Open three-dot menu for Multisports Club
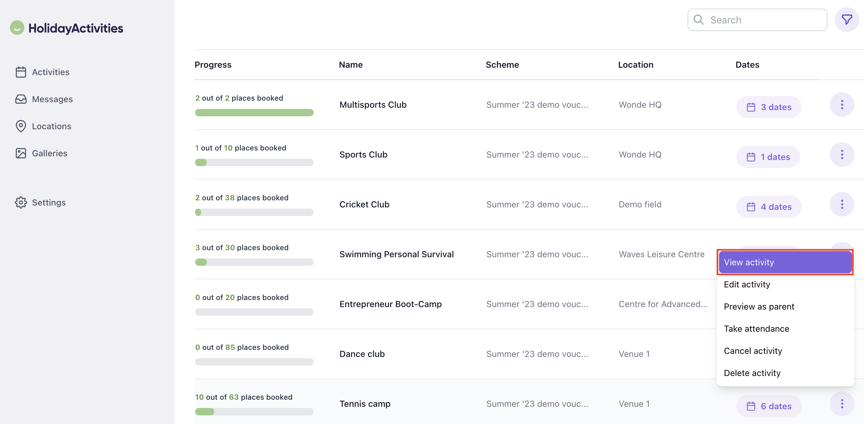This screenshot has width=868, height=424. (842, 105)
